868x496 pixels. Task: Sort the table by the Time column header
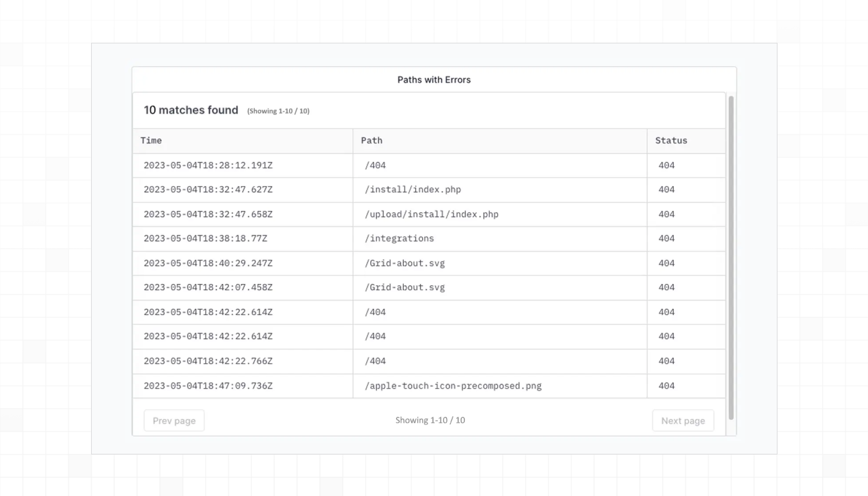[x=151, y=140]
